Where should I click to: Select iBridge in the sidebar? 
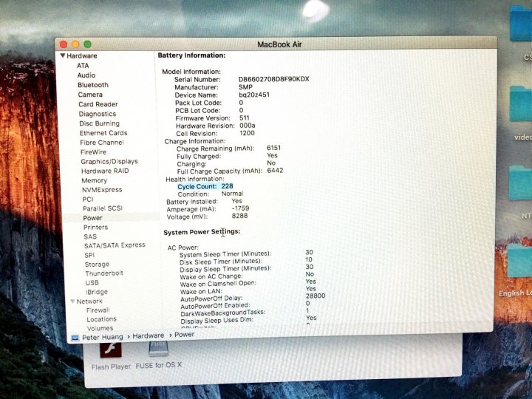97,292
